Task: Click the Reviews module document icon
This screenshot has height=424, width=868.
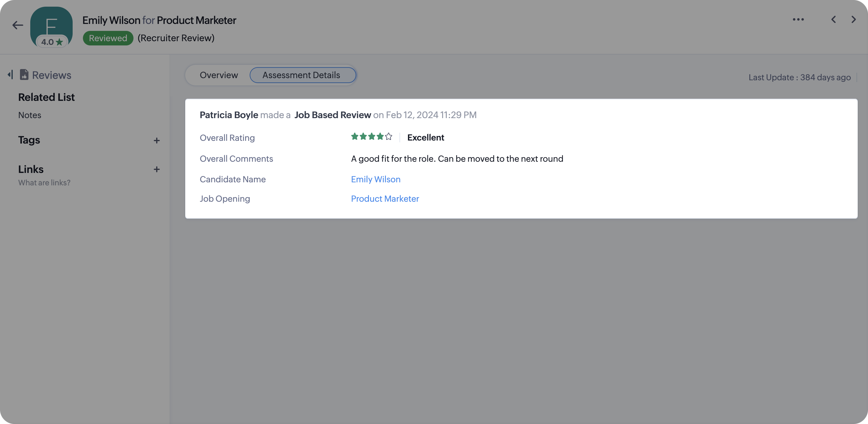Action: click(24, 75)
